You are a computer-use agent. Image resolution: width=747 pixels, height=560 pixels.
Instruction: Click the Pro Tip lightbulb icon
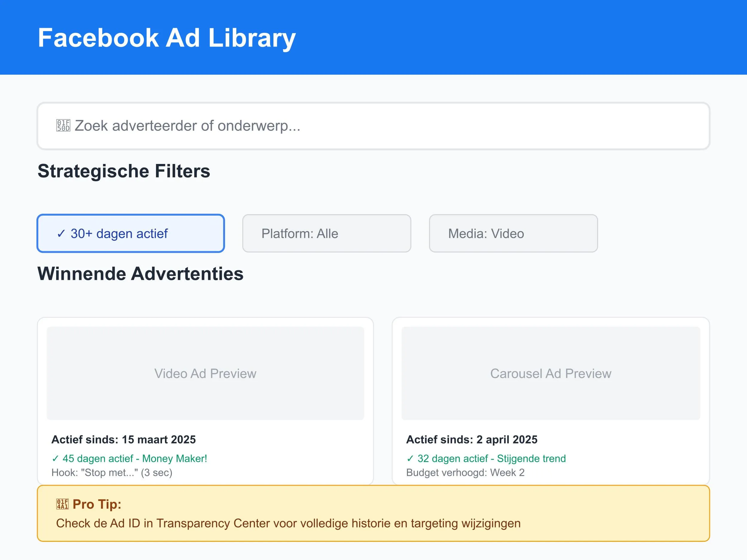pos(63,504)
